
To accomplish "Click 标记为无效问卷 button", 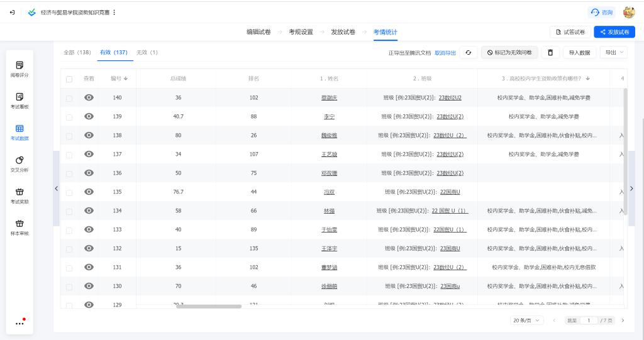I will [509, 53].
